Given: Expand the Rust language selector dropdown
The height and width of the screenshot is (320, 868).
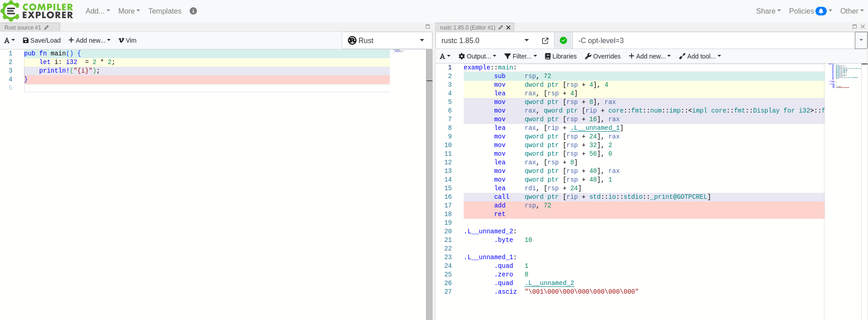Looking at the screenshot, I should coord(387,40).
